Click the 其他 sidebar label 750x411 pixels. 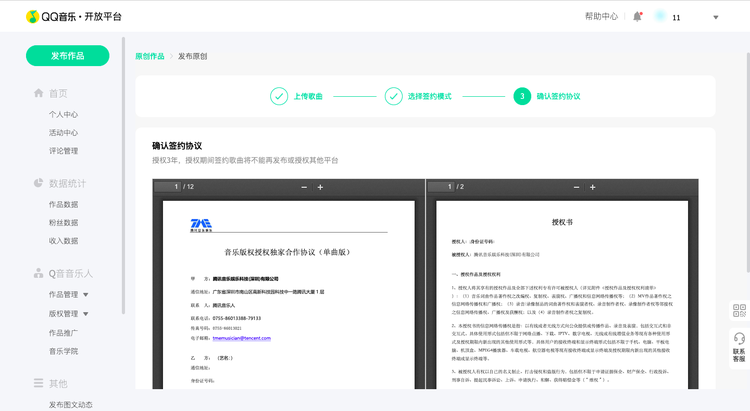(x=58, y=383)
